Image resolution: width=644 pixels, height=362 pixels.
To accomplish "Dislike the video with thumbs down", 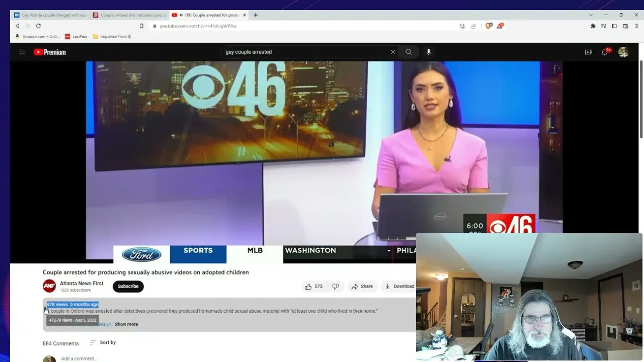I will tap(335, 287).
